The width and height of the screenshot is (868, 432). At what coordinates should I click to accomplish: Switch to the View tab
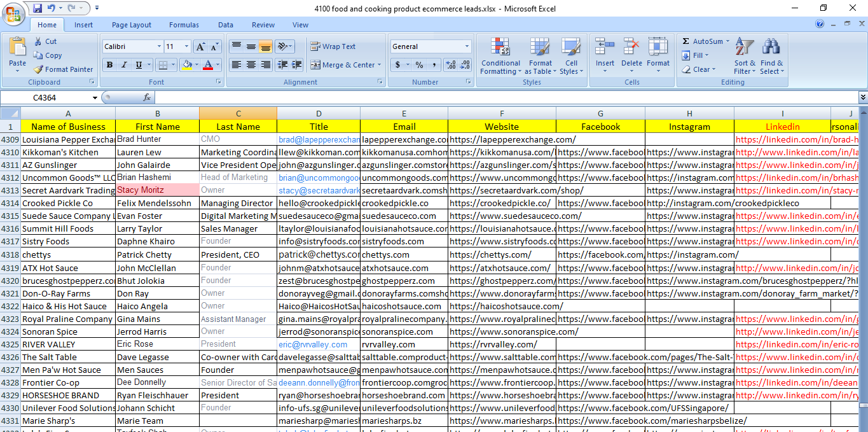click(301, 25)
